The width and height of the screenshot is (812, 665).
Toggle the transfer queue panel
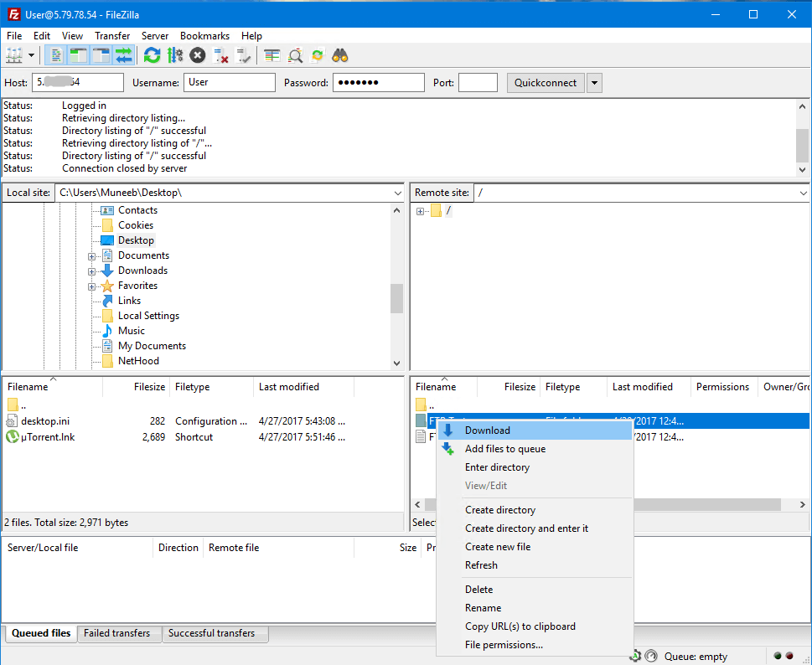123,54
